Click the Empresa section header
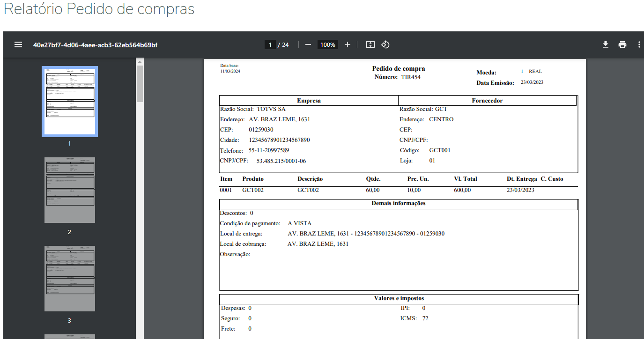 [309, 101]
